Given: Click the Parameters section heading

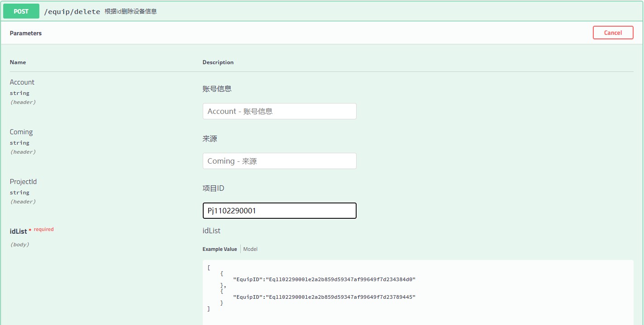Looking at the screenshot, I should point(26,33).
